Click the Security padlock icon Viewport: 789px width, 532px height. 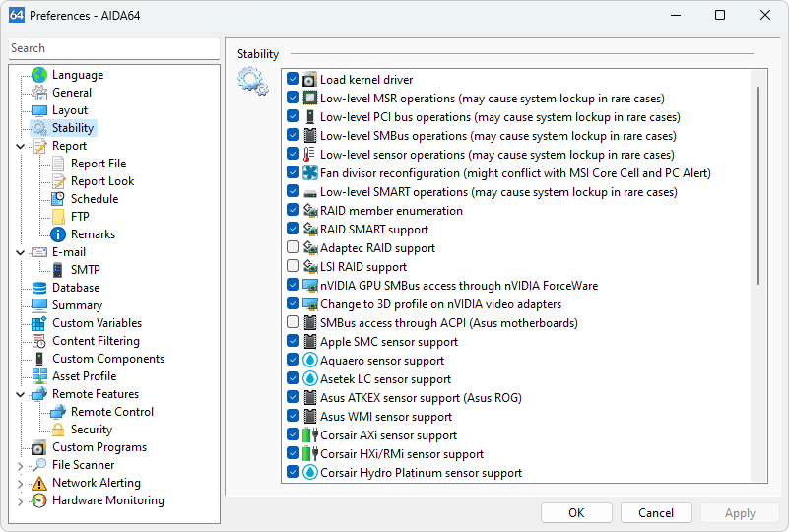pos(58,430)
